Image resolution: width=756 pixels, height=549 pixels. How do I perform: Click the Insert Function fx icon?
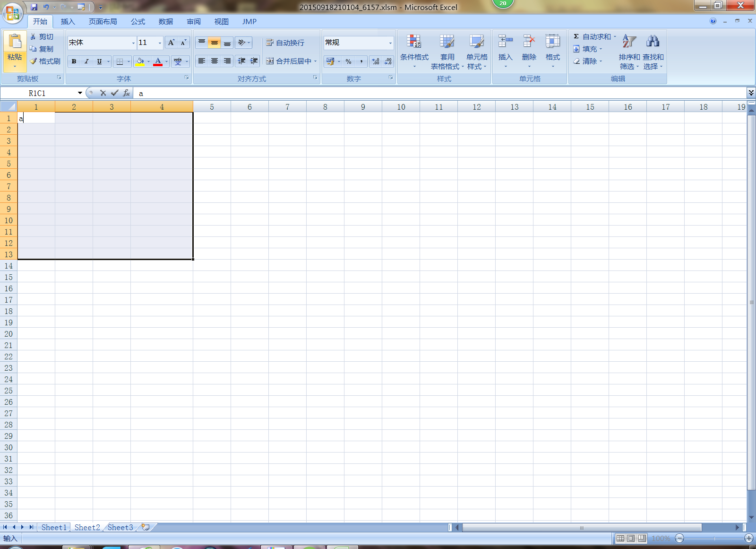click(126, 93)
